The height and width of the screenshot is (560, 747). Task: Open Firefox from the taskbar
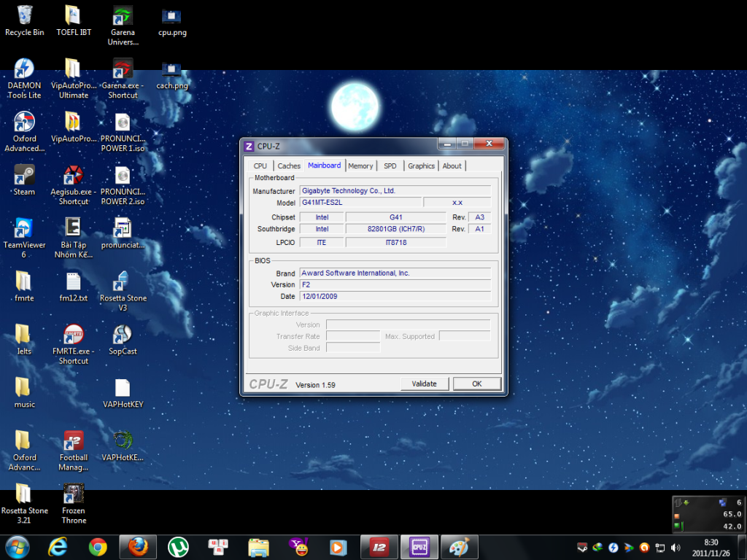138,547
